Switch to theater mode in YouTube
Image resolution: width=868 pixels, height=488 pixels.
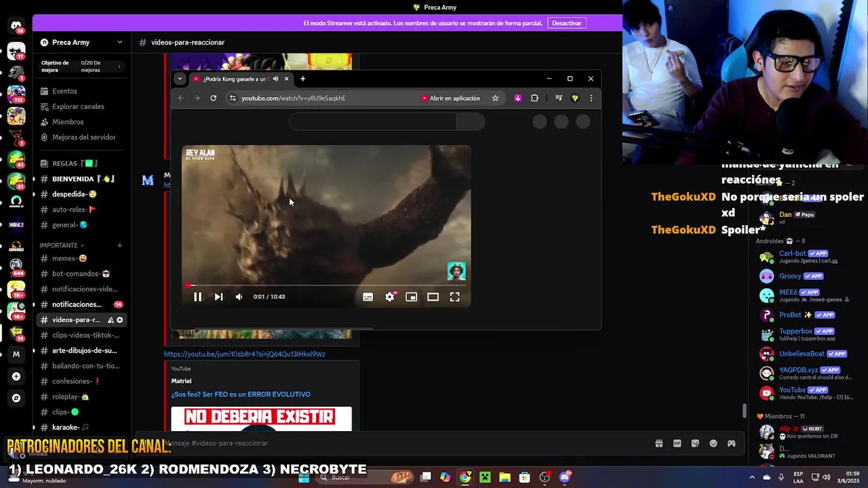coord(433,297)
